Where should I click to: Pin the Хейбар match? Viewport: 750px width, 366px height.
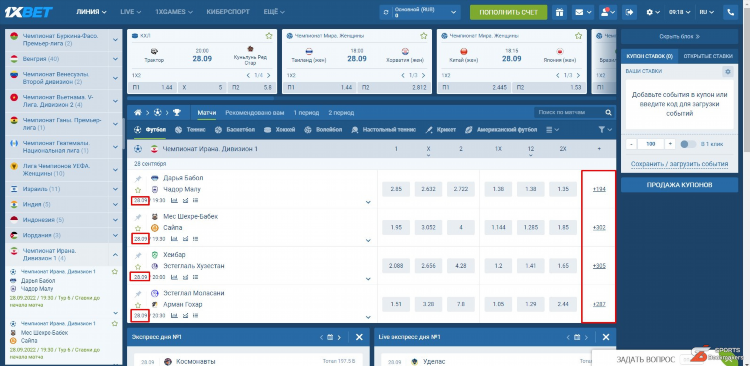pyautogui.click(x=138, y=255)
